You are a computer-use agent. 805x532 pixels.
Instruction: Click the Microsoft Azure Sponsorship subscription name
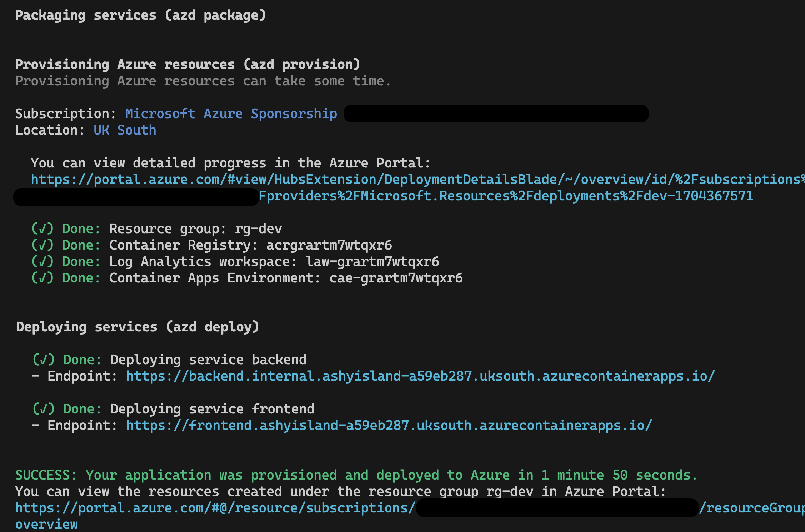[231, 114]
